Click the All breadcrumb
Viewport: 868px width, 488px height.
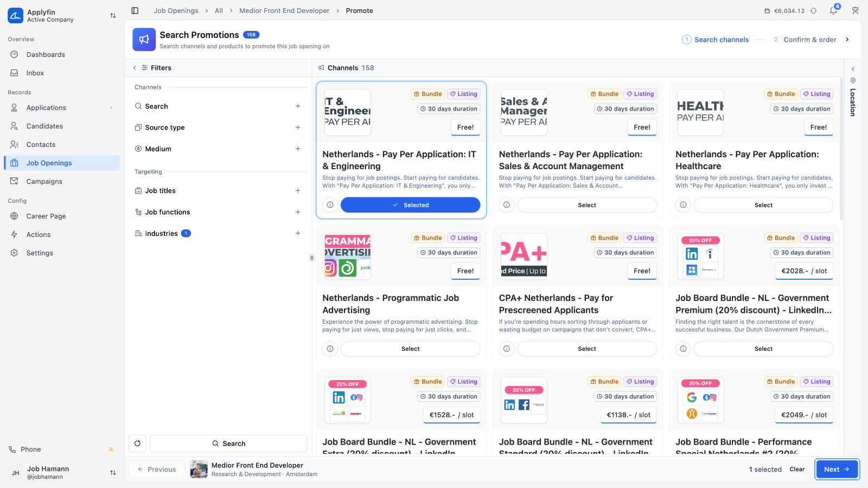219,10
